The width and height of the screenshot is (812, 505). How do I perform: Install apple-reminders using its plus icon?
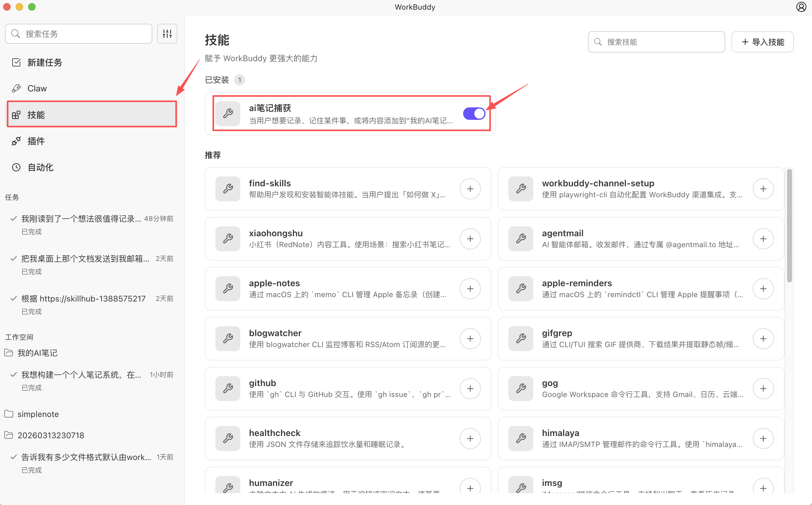point(763,289)
